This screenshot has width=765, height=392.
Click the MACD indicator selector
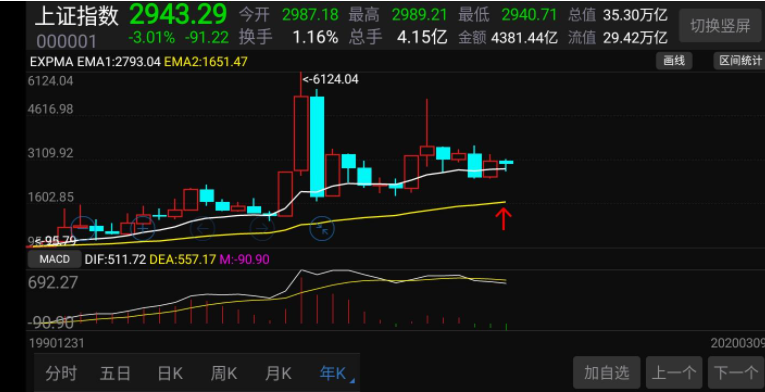click(x=55, y=259)
